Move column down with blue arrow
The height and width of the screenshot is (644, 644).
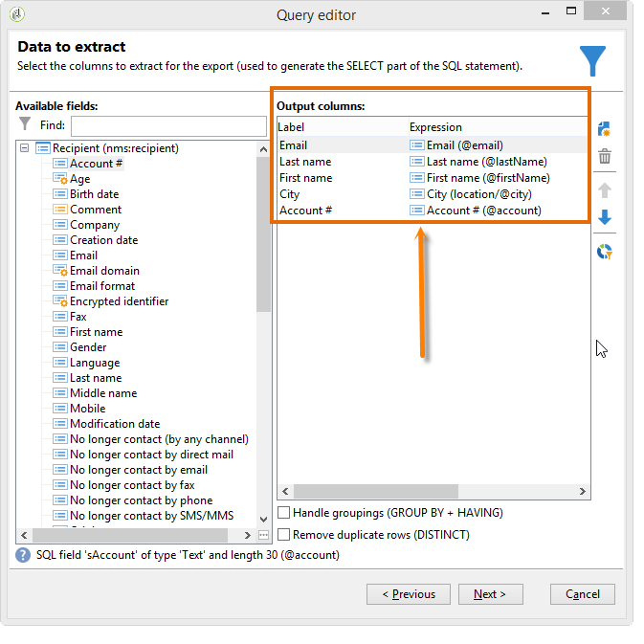(x=604, y=217)
